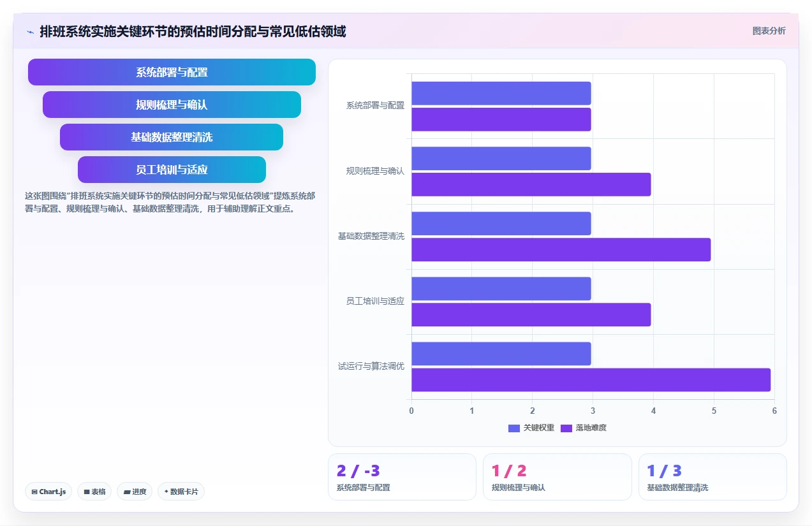Click the x-axis tick label 6

coord(774,411)
